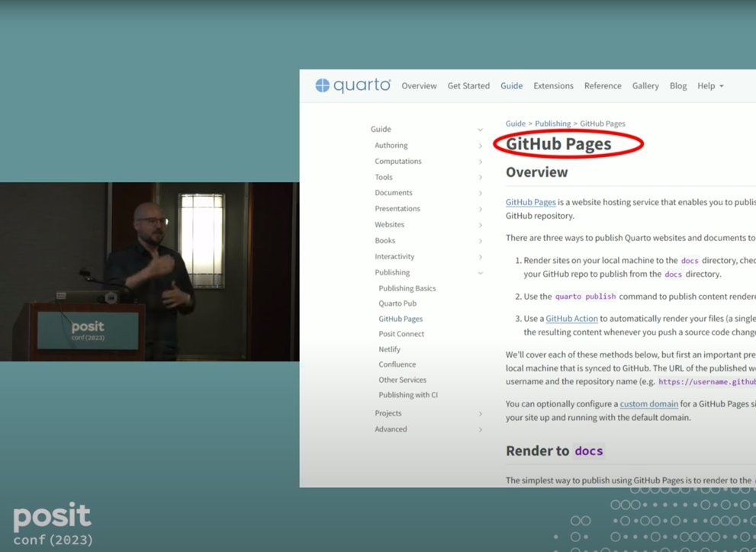Open the custom domain link
This screenshot has width=756, height=552.
point(648,404)
